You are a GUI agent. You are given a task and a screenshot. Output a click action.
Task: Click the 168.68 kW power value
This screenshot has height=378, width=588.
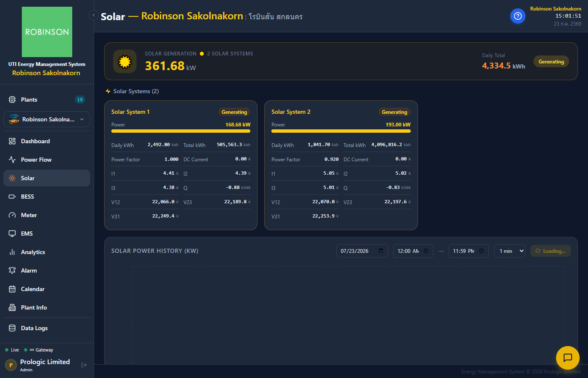(x=238, y=125)
